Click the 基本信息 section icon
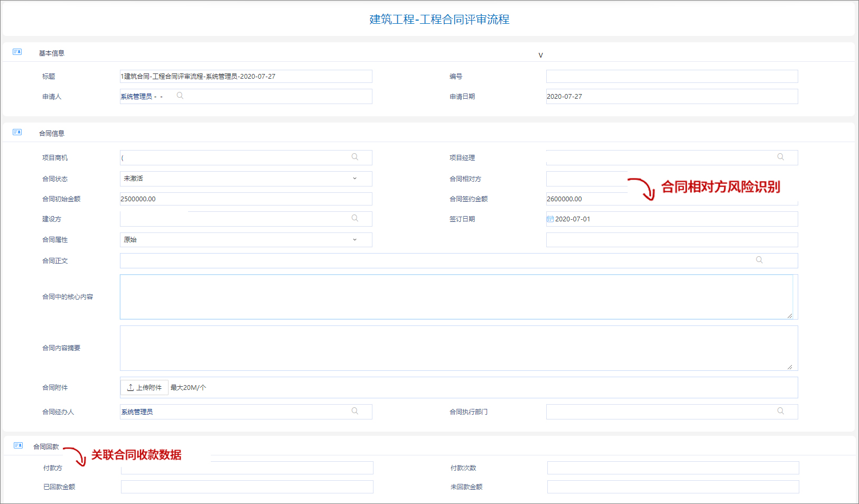The height and width of the screenshot is (504, 859). click(x=17, y=52)
